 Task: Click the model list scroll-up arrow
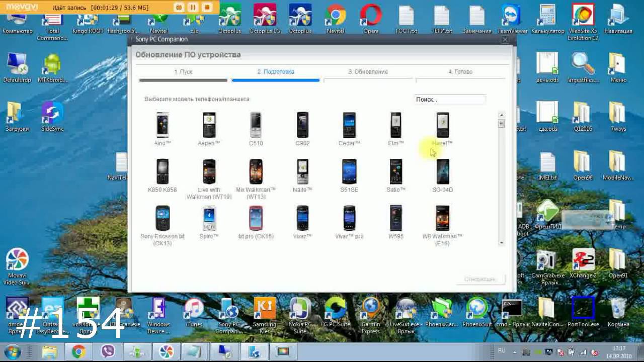(x=501, y=115)
